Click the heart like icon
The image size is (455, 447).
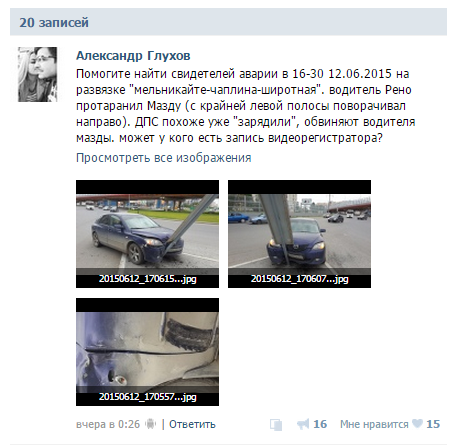[417, 424]
